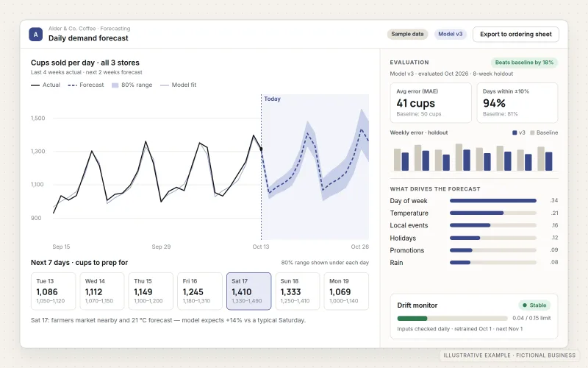Image resolution: width=588 pixels, height=368 pixels.
Task: Select the Tue 13 forecast card
Action: coord(53,291)
